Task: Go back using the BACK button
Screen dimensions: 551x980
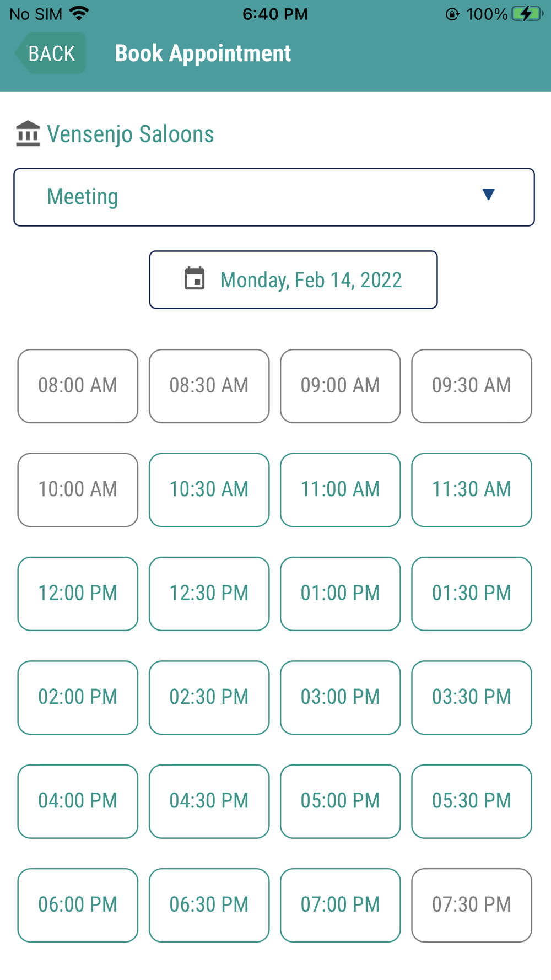Action: [x=51, y=53]
